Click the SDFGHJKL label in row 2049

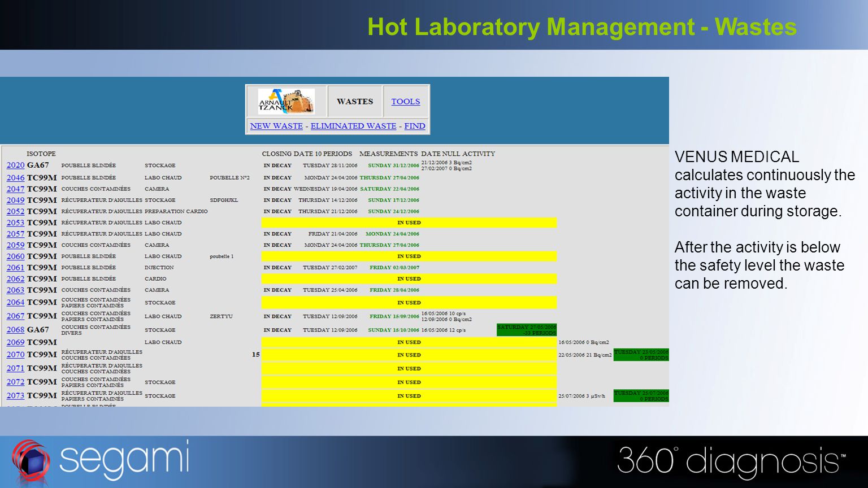pos(224,201)
